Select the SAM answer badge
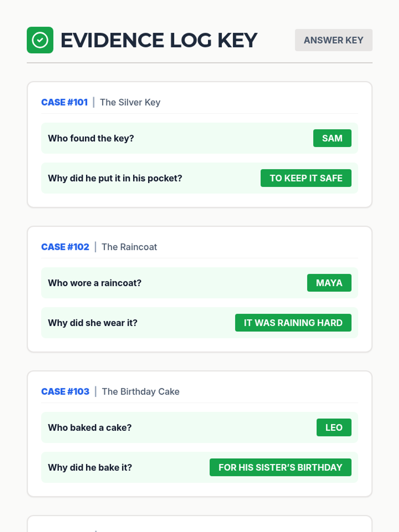399x532 pixels. (332, 138)
